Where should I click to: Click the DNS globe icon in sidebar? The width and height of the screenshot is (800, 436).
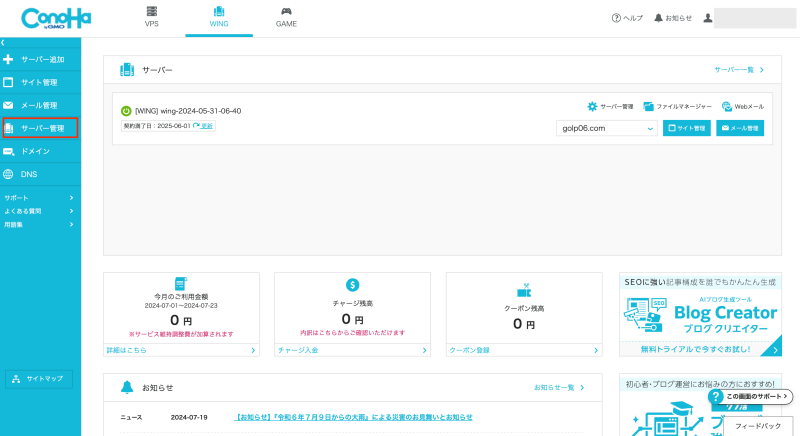(x=9, y=174)
